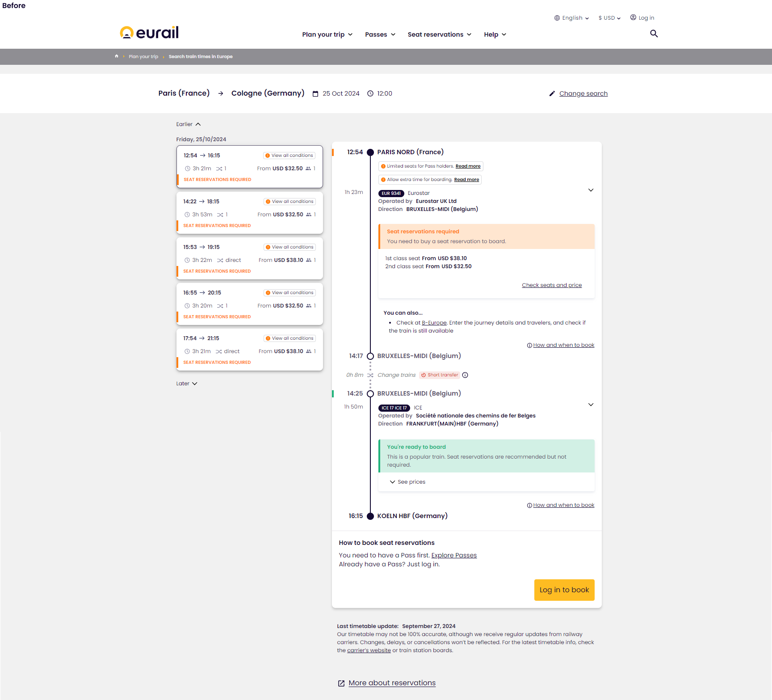Click the home icon in the breadcrumb

tap(116, 56)
